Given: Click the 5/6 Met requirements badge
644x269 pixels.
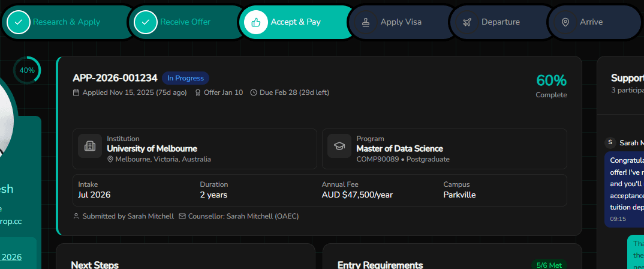Looking at the screenshot, I should coord(549,265).
